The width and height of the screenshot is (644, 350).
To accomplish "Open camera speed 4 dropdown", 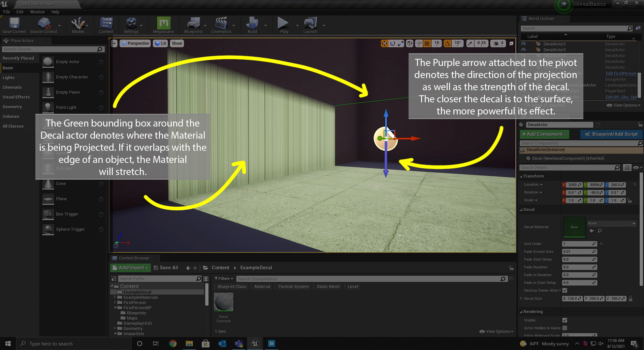I will pyautogui.click(x=498, y=43).
